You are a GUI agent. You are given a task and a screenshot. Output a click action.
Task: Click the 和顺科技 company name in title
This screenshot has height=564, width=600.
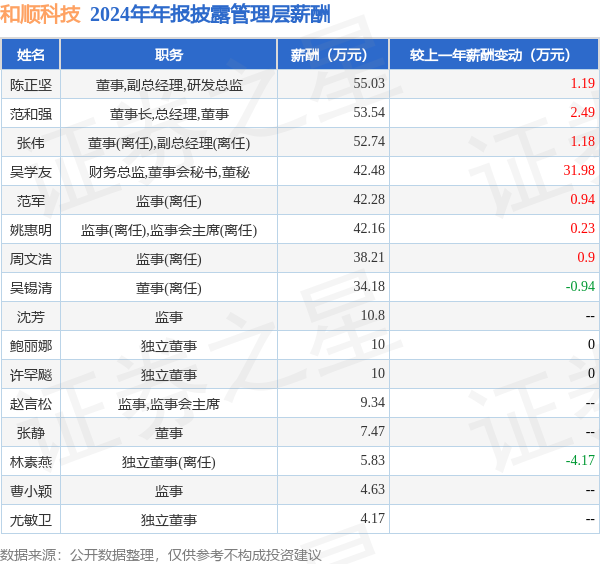coord(40,15)
